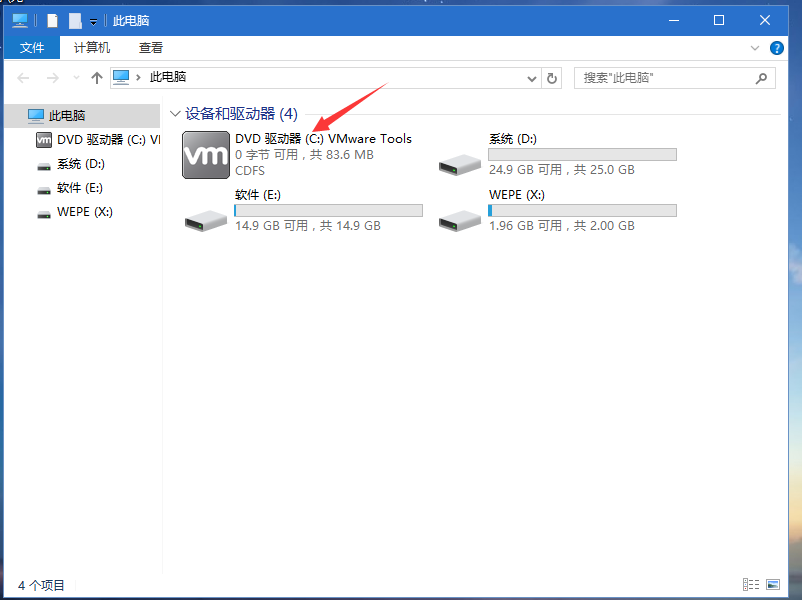Refresh the 此电脑 view

click(x=551, y=78)
